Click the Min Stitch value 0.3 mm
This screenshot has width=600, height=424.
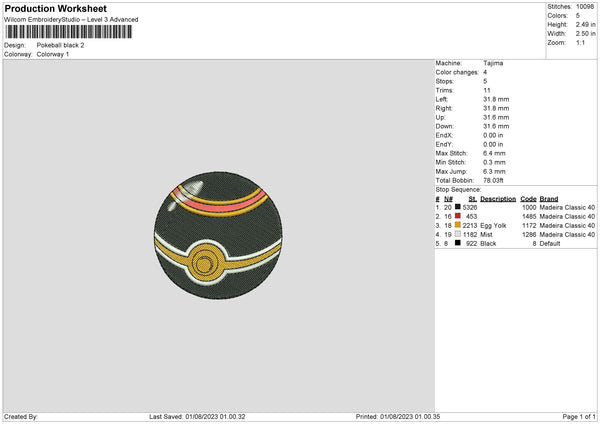click(x=494, y=162)
